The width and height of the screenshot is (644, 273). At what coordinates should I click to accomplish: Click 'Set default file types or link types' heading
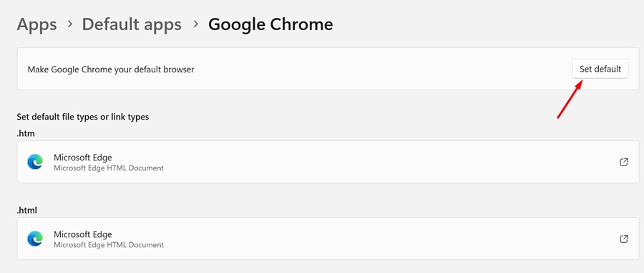pyautogui.click(x=83, y=117)
